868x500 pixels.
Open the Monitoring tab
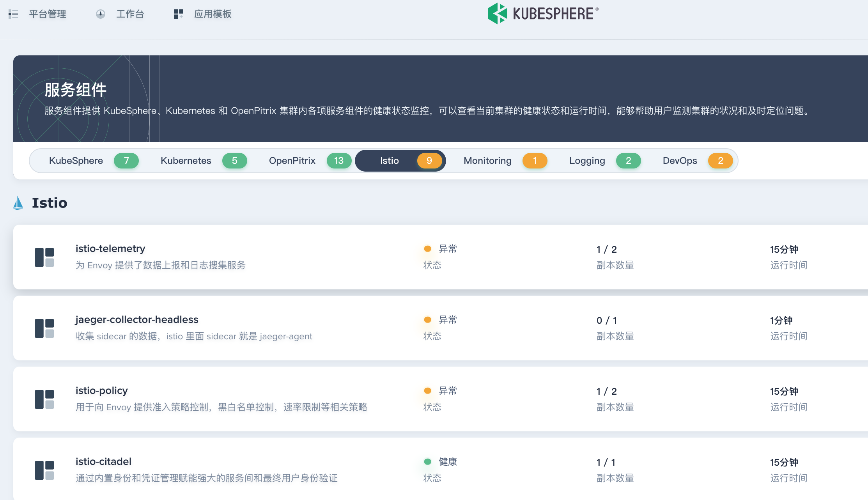(505, 161)
